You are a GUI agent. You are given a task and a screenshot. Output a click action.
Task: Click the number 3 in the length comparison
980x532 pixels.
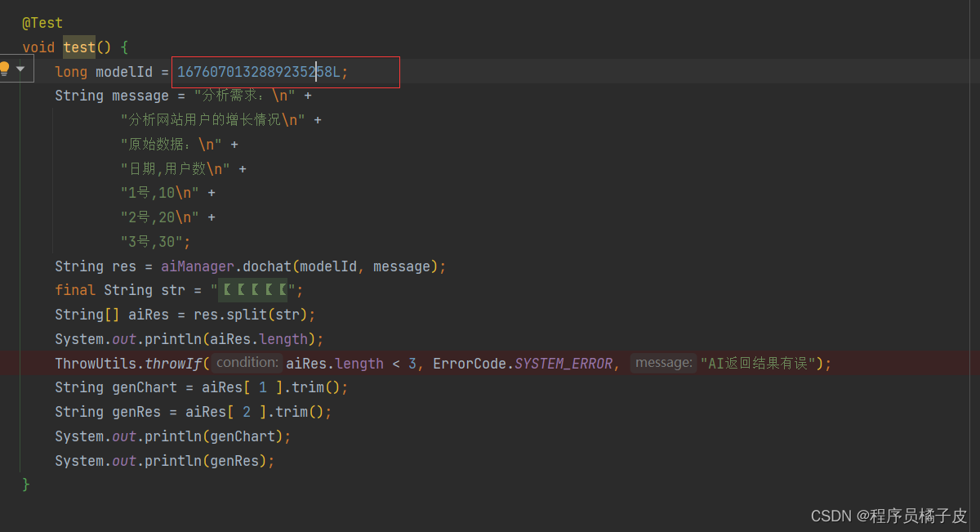[x=412, y=364]
